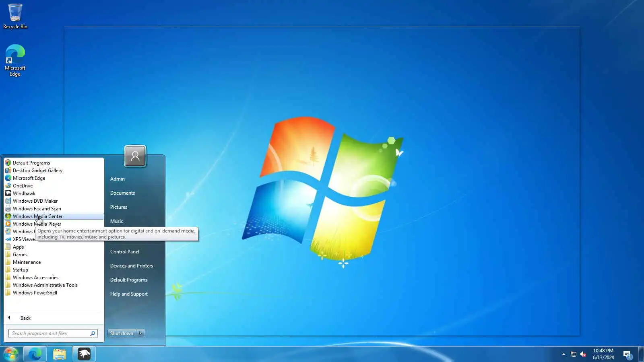Open OneDrive program entry
Viewport: 644px width, 362px height.
pyautogui.click(x=54, y=186)
